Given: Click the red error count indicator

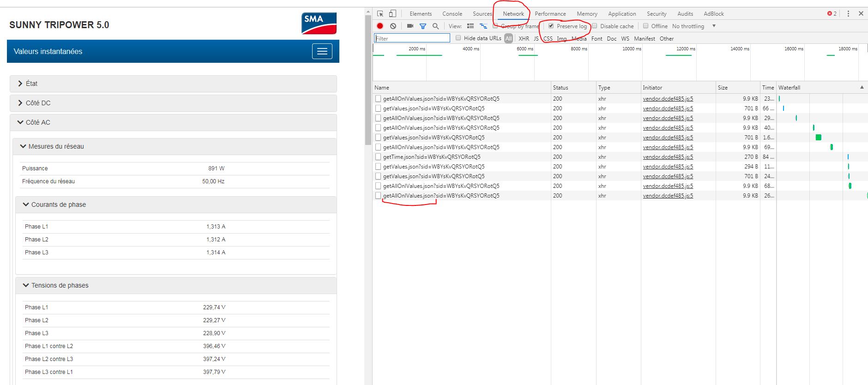Looking at the screenshot, I should 832,14.
